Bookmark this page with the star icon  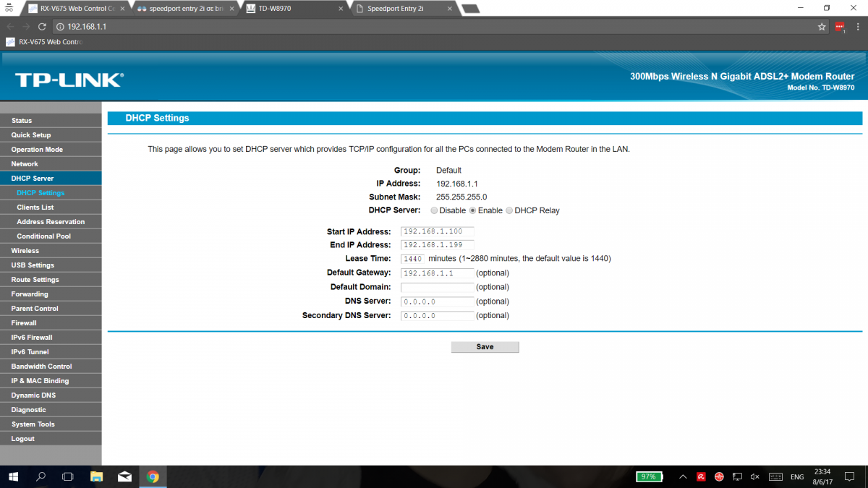[822, 27]
